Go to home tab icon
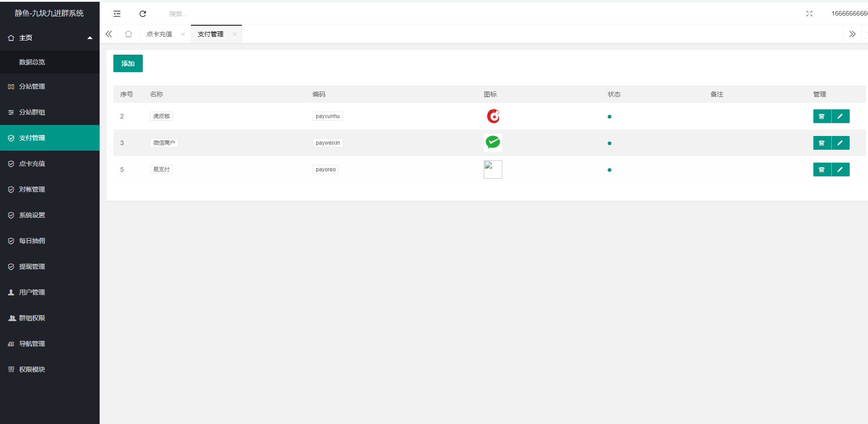 click(x=129, y=34)
